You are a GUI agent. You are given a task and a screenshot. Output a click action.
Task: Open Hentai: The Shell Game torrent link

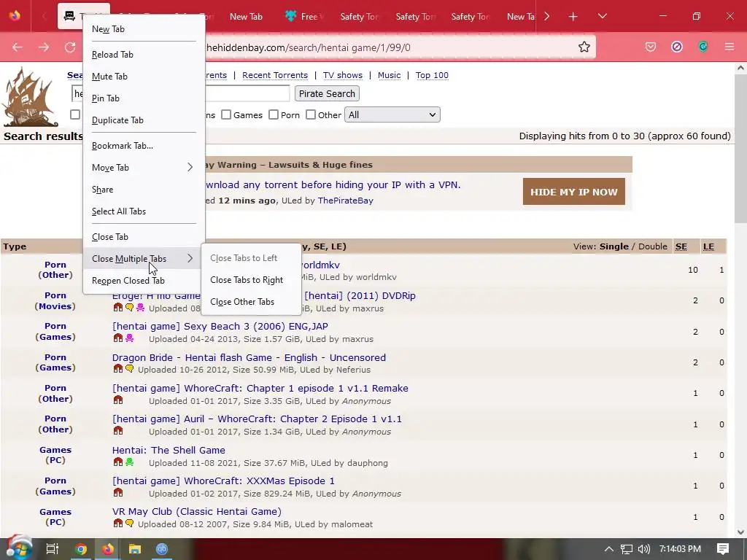pyautogui.click(x=169, y=450)
